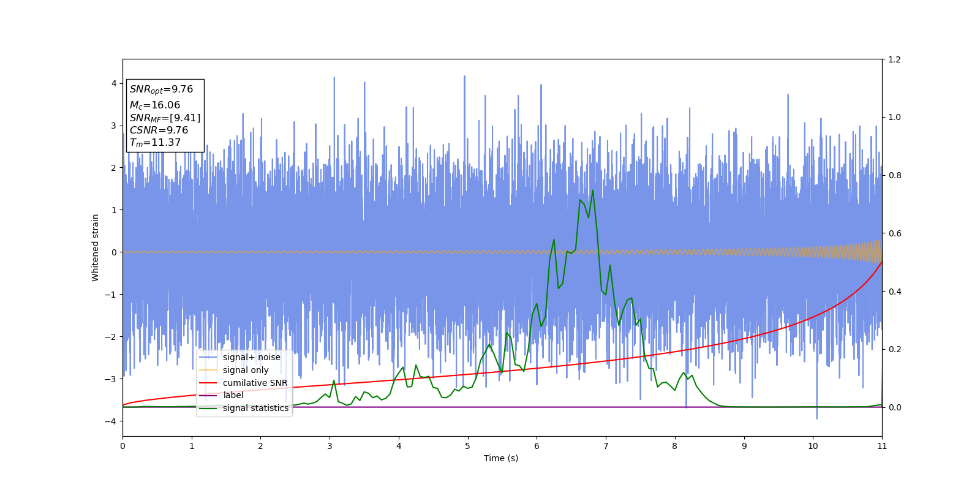Click the SNRMF=[9.41] annotation text
Screen dimensions: 980x490
click(x=165, y=118)
